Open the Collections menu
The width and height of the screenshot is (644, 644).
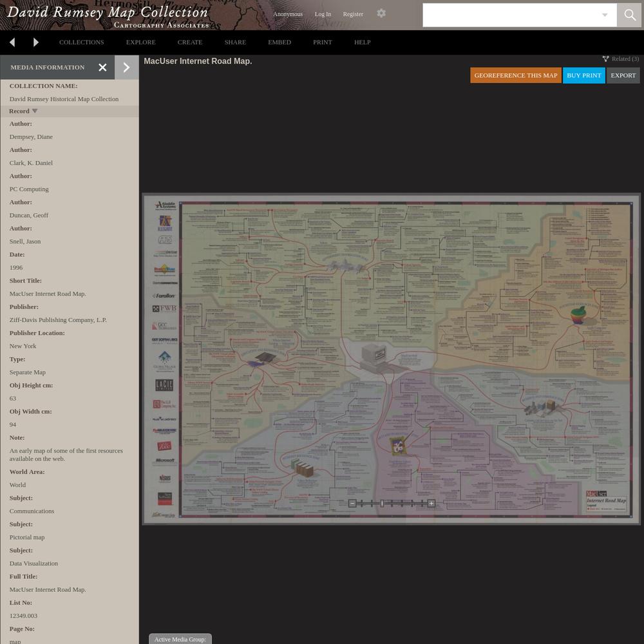click(81, 43)
